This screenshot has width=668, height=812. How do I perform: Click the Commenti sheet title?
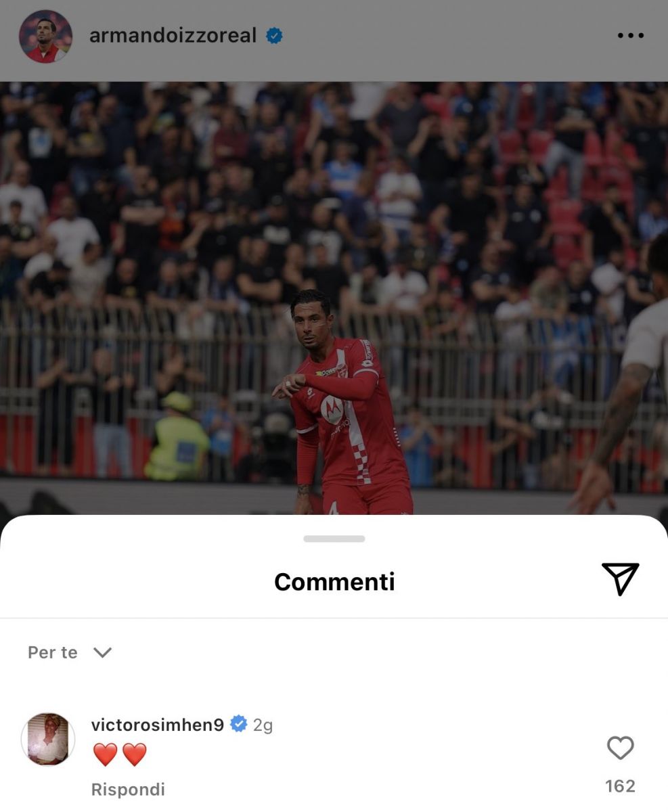coord(334,582)
